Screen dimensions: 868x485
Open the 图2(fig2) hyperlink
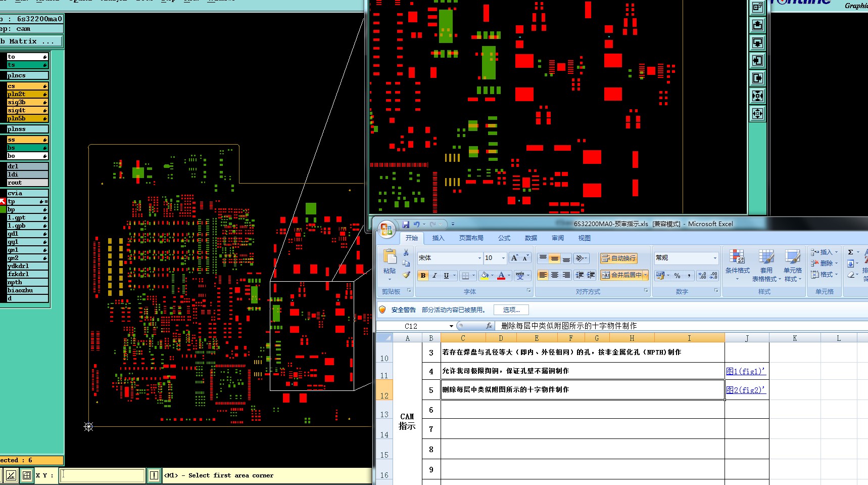(x=746, y=390)
